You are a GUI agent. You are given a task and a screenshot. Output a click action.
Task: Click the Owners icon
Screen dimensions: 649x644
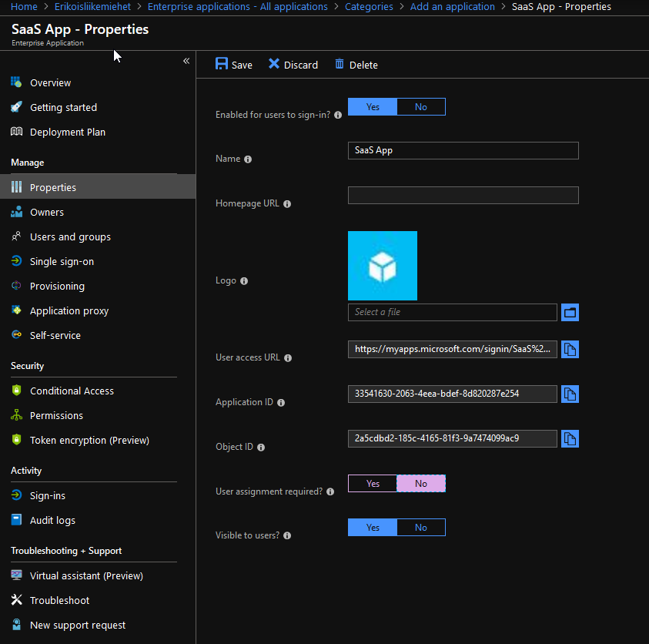click(16, 212)
